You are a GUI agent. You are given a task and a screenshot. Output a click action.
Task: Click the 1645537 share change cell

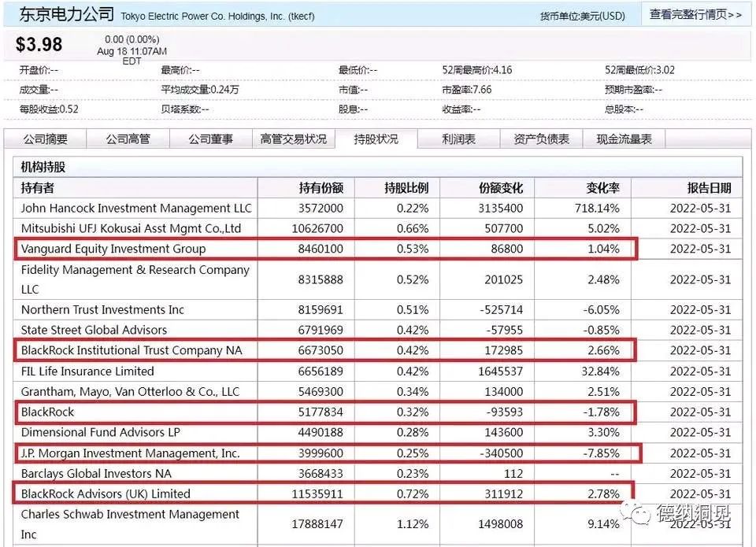pyautogui.click(x=501, y=371)
